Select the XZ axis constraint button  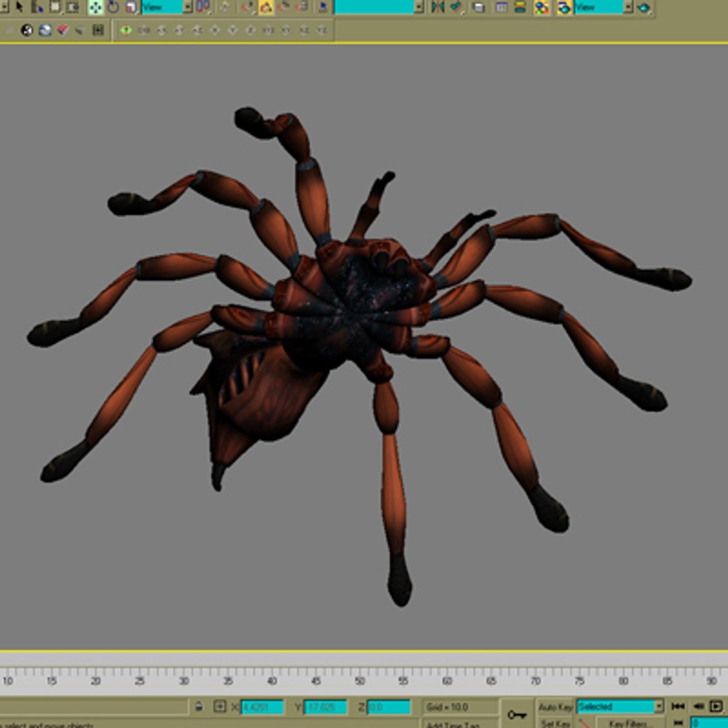(x=304, y=30)
